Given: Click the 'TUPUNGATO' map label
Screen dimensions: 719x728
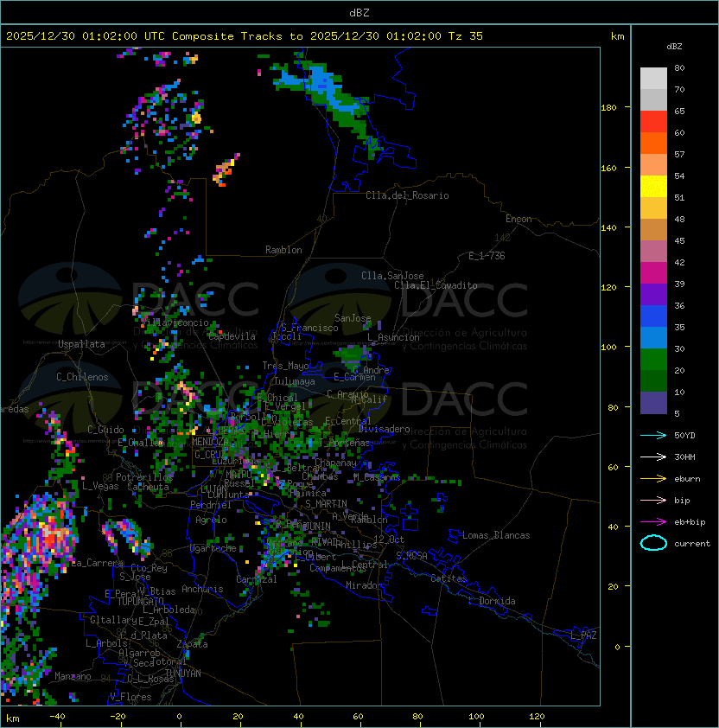Looking at the screenshot, I should 140,601.
